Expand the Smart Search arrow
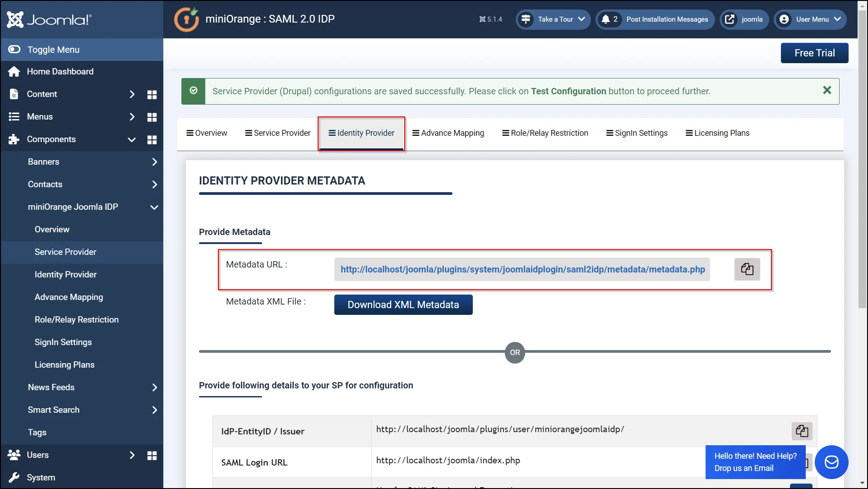Screen dimensions: 868x489 point(154,410)
